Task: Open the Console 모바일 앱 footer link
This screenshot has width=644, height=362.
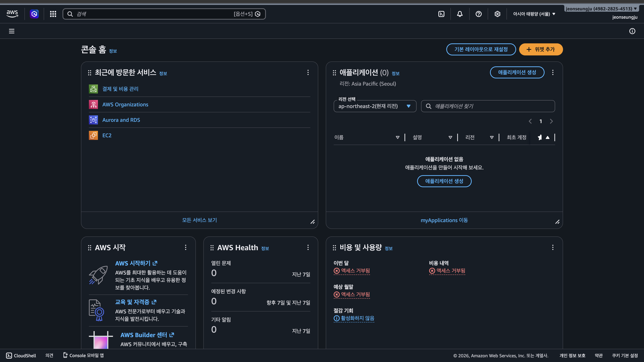Action: tap(83, 355)
